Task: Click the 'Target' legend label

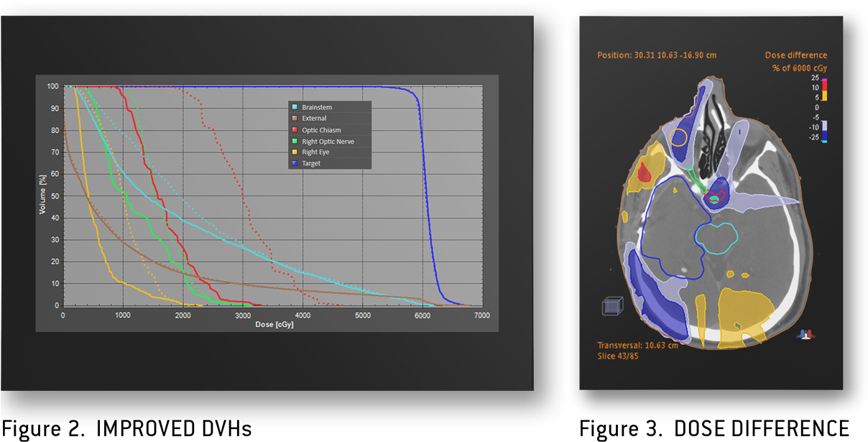Action: (311, 164)
